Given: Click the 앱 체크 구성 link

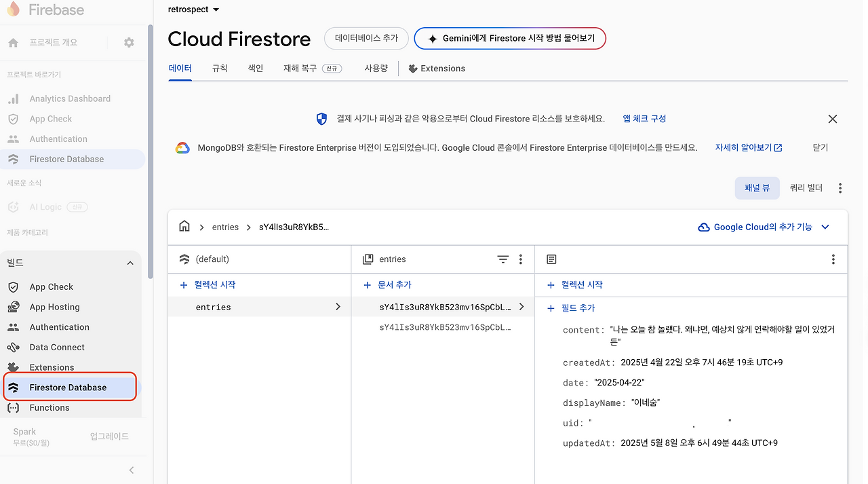Looking at the screenshot, I should (x=645, y=119).
